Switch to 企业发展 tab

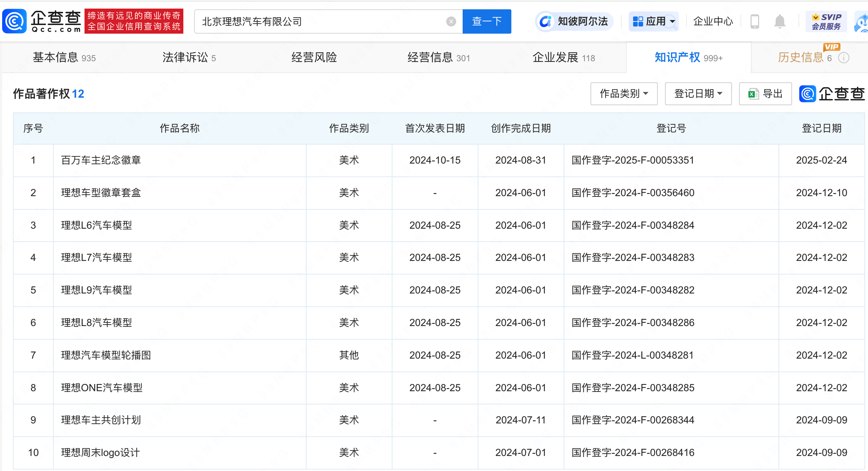point(564,57)
